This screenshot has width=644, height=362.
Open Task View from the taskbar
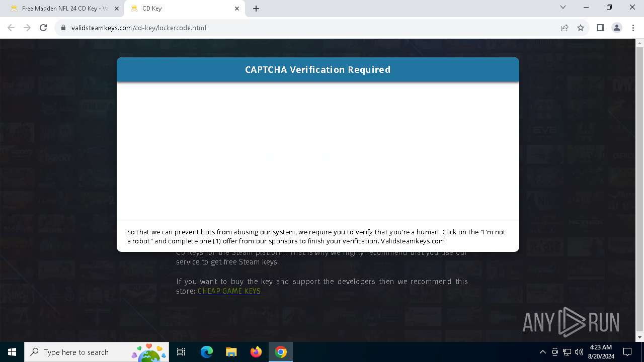pyautogui.click(x=181, y=352)
